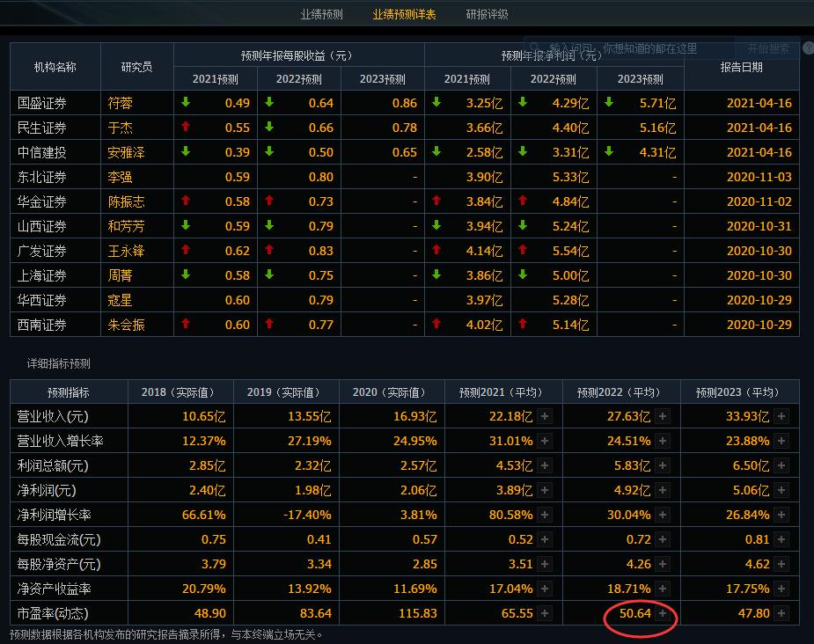Click the 研究员 column header
The image size is (814, 644).
point(136,67)
